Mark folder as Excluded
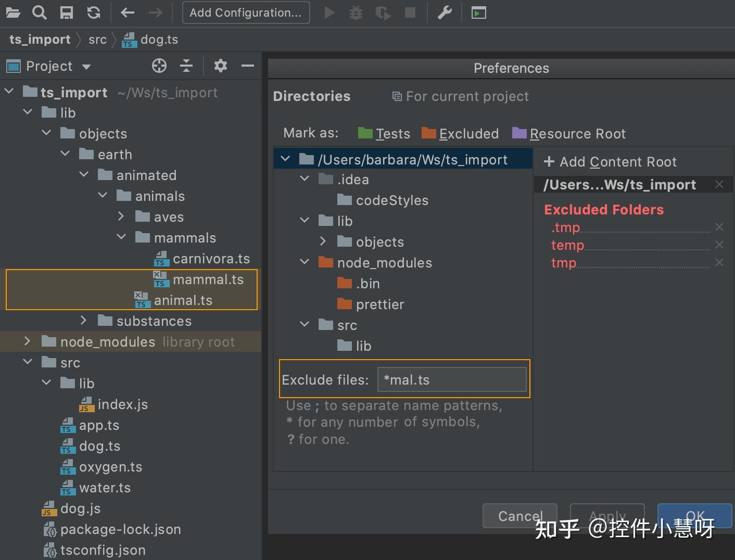 [x=460, y=133]
